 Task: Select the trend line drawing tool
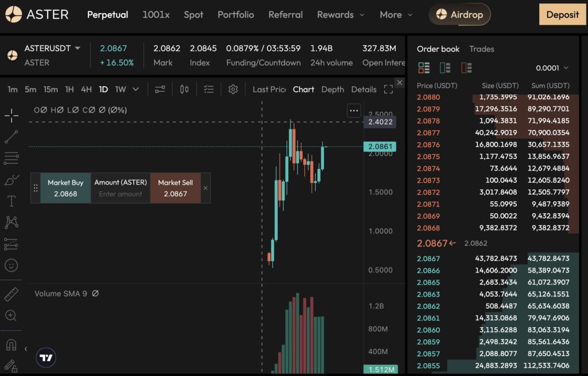point(11,137)
